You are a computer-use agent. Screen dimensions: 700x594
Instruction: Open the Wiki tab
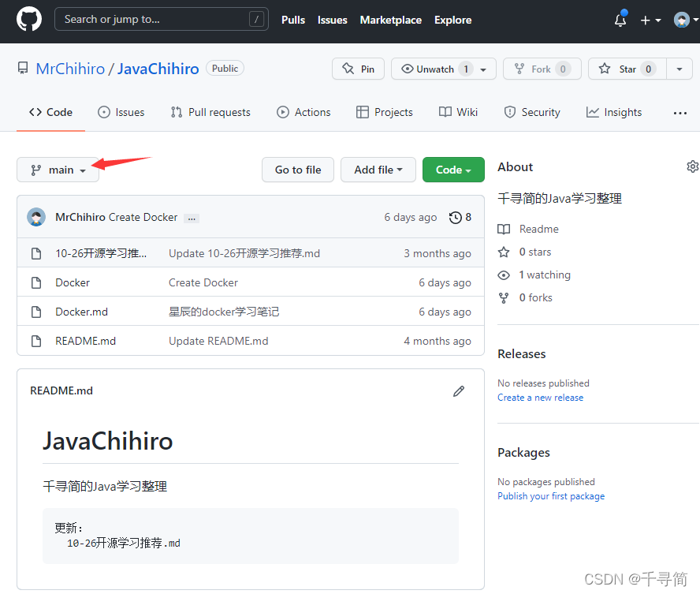[458, 112]
